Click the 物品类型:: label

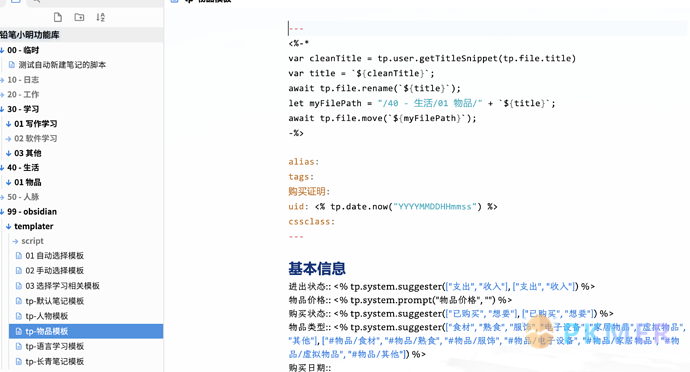(310, 327)
